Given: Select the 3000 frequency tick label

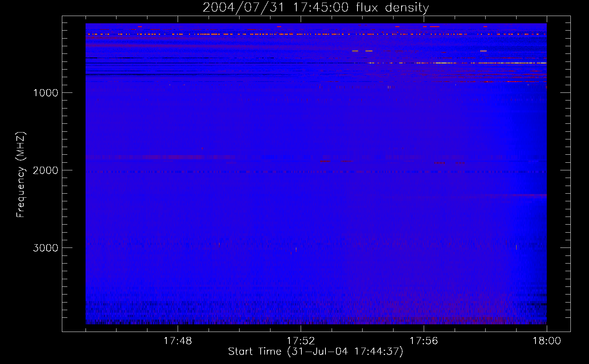Looking at the screenshot, I should 46,248.
